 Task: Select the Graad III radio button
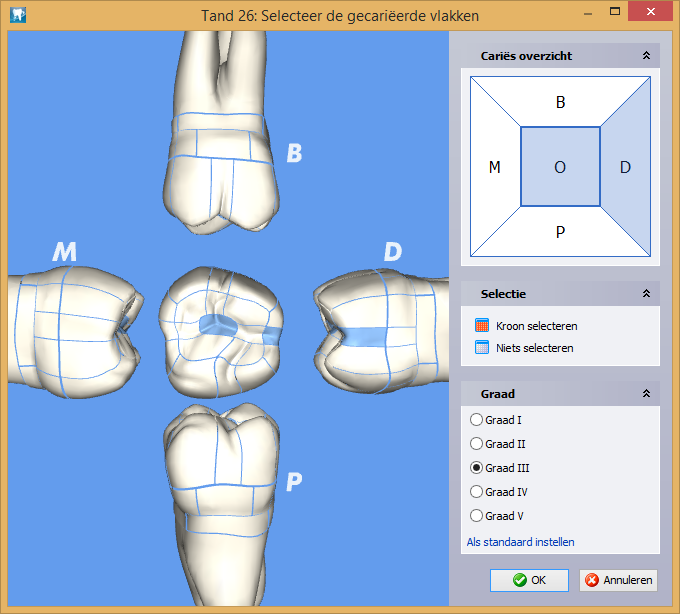476,467
